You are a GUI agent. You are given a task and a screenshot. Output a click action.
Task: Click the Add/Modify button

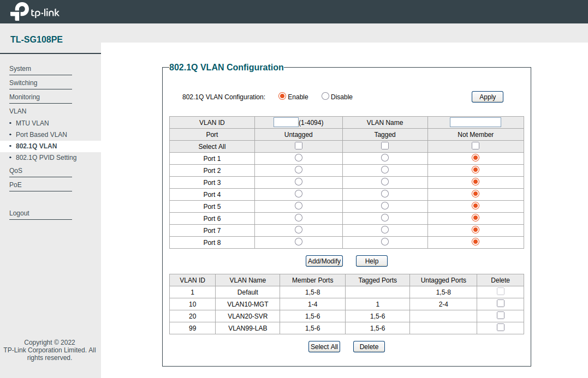click(324, 261)
